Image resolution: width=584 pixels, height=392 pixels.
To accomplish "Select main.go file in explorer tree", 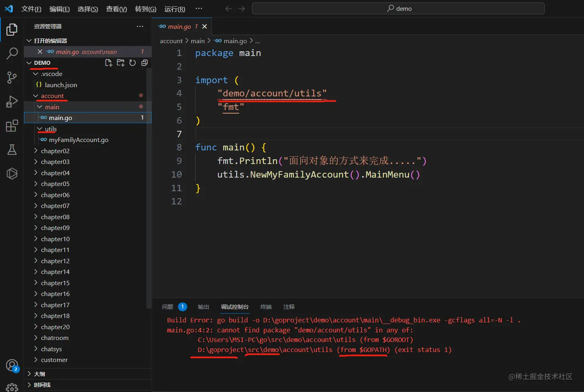I will point(88,118).
